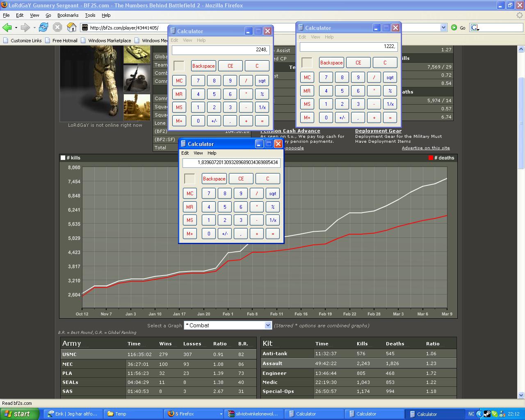The width and height of the screenshot is (525, 420).
Task: Click the Windows Marketplace bookmark
Action: (x=106, y=40)
